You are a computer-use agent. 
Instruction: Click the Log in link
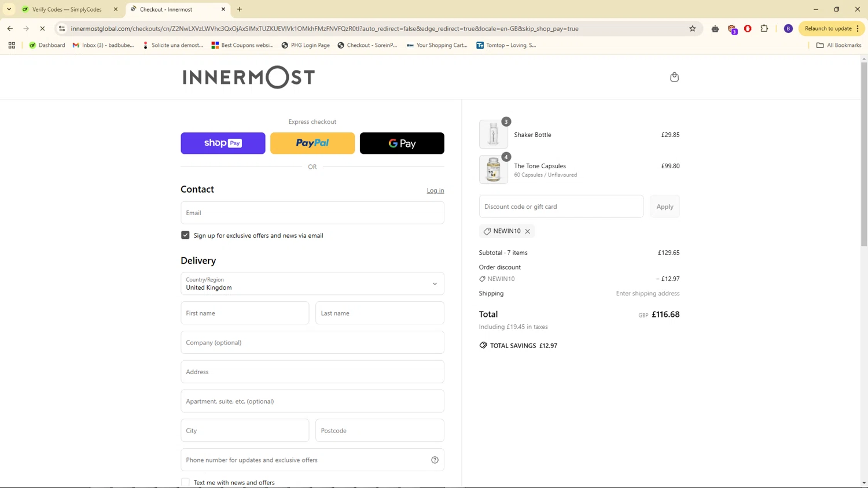click(435, 190)
